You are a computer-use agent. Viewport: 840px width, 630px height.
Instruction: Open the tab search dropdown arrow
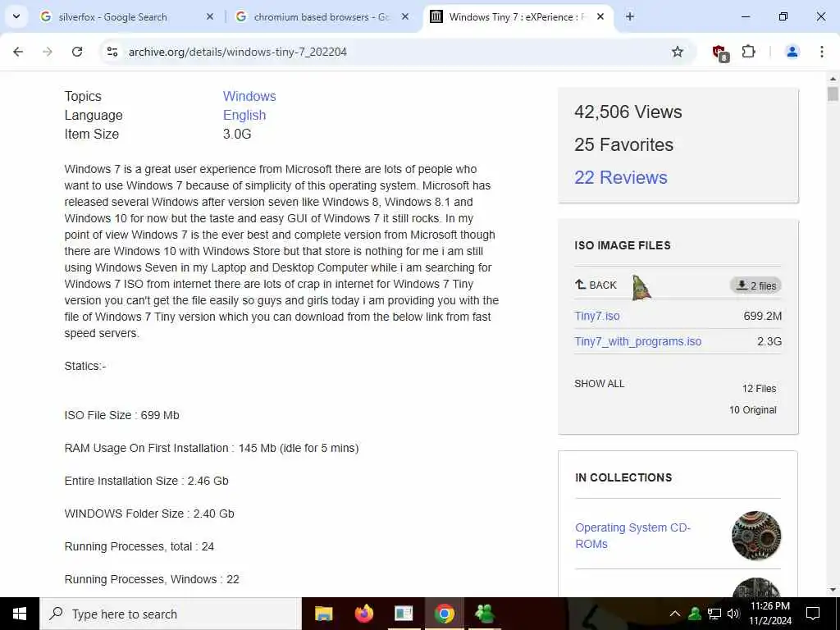coord(16,16)
